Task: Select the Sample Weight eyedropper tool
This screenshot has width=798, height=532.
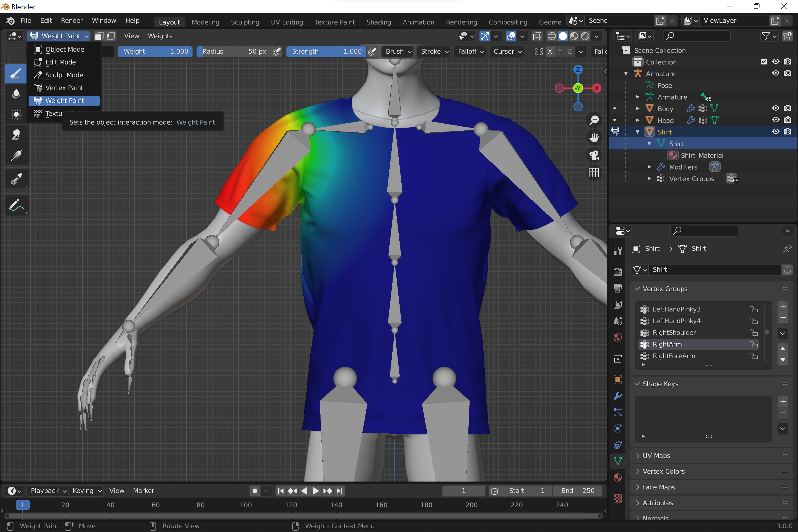Action: pyautogui.click(x=16, y=179)
